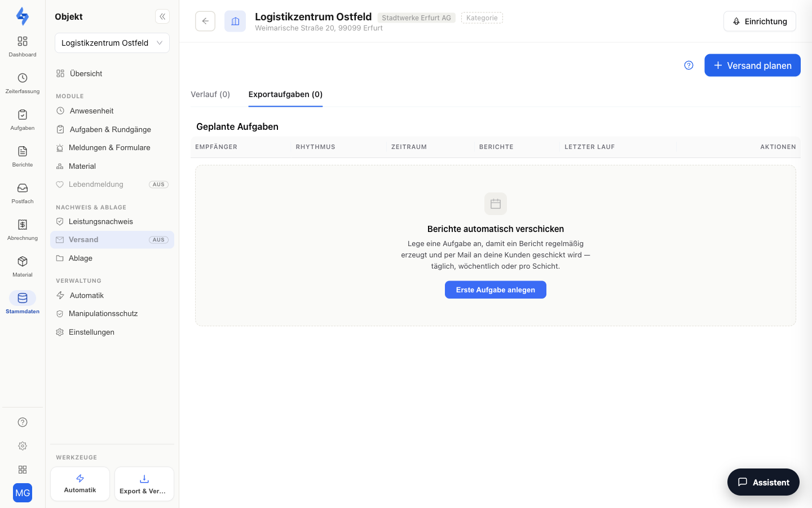
Task: Open the blue help question icon
Action: [x=689, y=65]
